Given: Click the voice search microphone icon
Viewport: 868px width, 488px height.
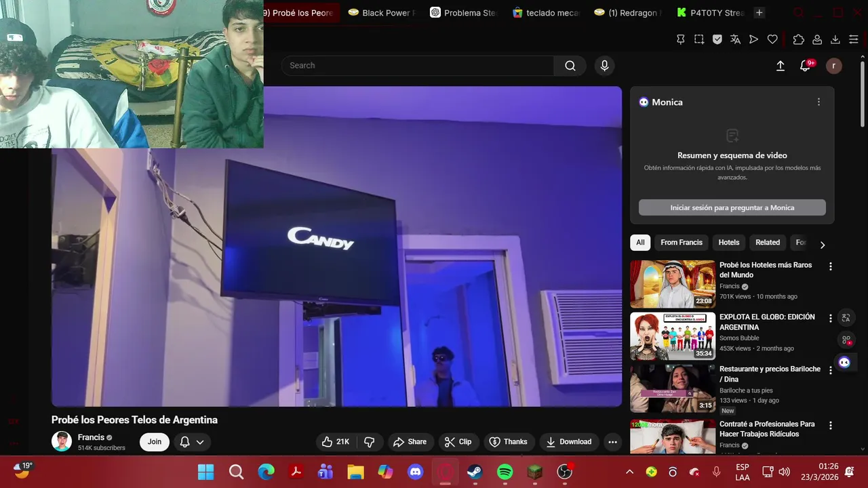Looking at the screenshot, I should point(604,66).
